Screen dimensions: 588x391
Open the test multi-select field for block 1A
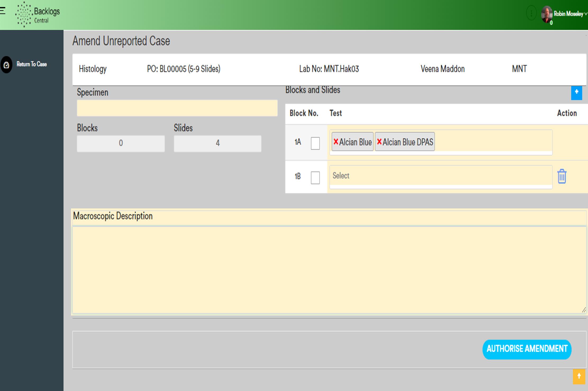click(x=441, y=142)
